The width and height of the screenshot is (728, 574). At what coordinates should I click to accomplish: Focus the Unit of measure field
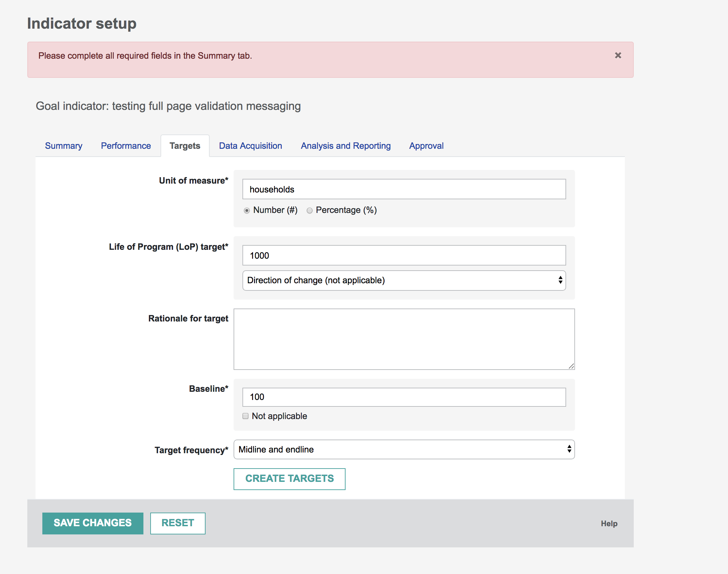404,189
